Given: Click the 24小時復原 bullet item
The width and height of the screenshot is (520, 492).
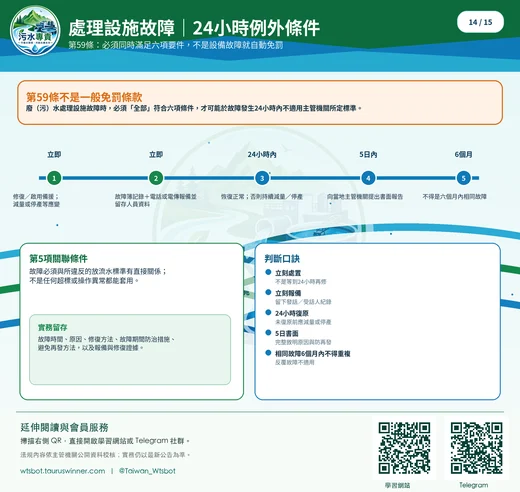Looking at the screenshot, I should (x=292, y=313).
